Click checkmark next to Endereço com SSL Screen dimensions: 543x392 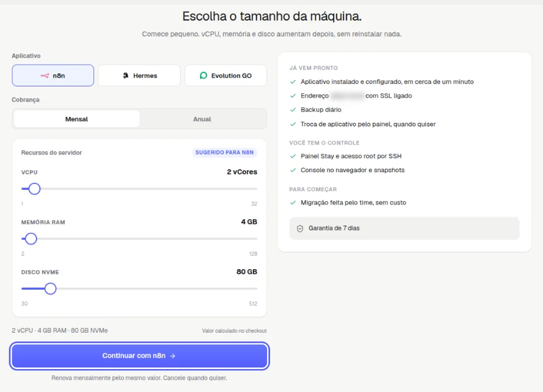293,96
